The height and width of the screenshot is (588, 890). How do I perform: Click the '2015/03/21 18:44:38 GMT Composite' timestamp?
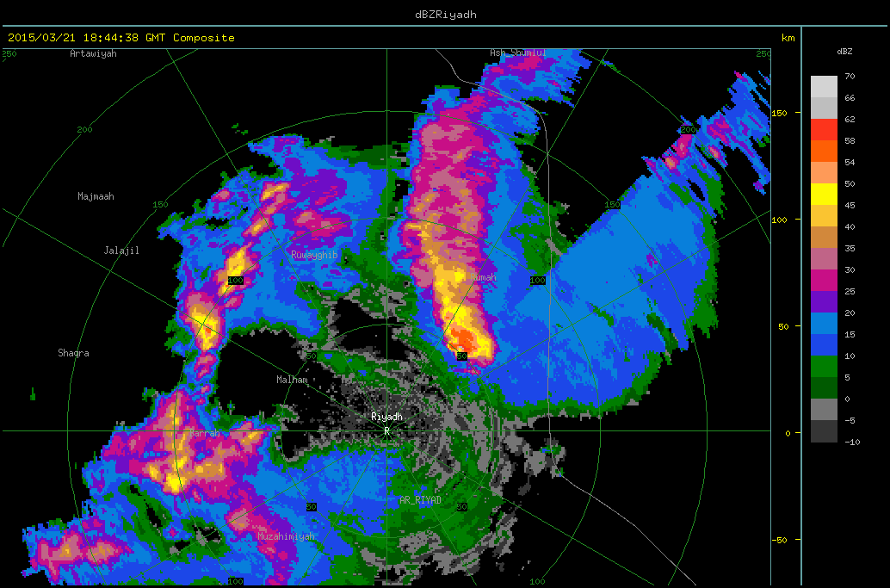(121, 38)
